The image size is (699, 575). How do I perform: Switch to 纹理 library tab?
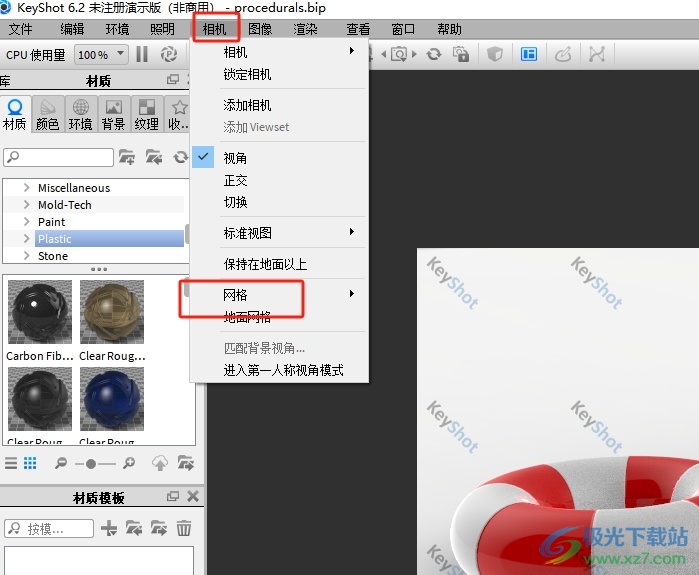147,115
